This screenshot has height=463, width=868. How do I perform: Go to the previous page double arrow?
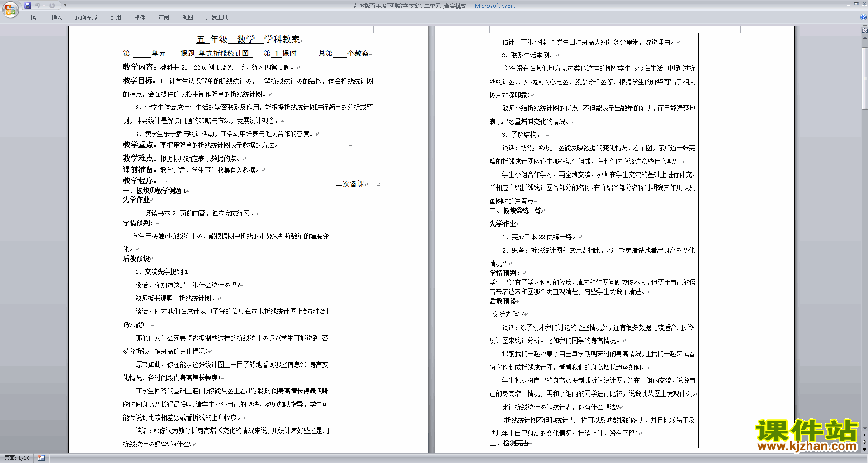click(x=865, y=435)
